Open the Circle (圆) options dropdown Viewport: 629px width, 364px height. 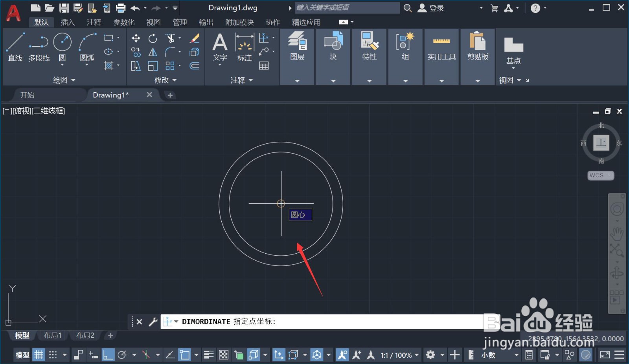coord(62,65)
